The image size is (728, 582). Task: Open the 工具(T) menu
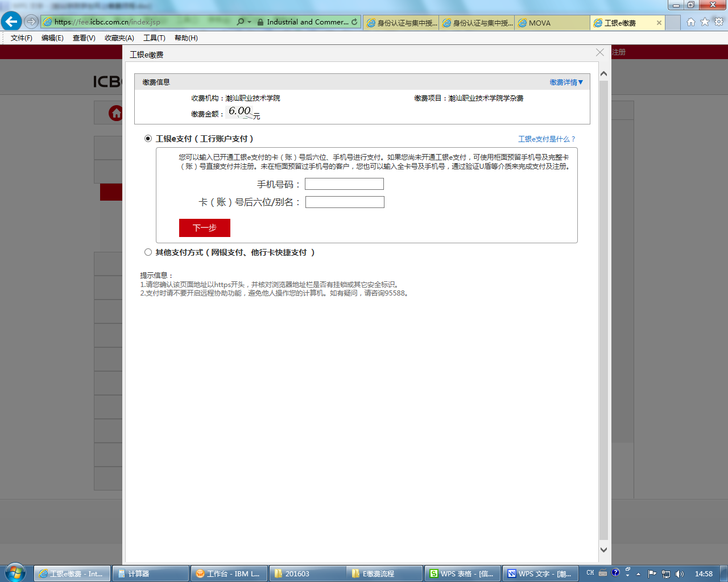[x=154, y=38]
